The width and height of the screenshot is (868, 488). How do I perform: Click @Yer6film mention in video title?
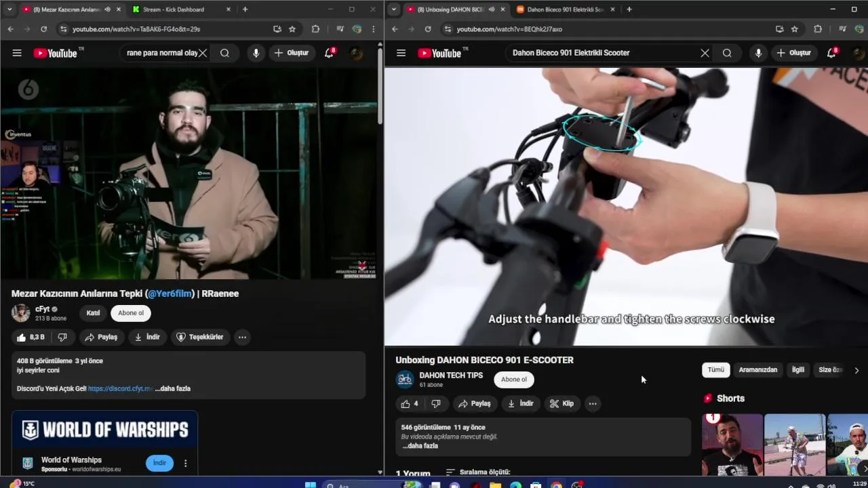170,293
